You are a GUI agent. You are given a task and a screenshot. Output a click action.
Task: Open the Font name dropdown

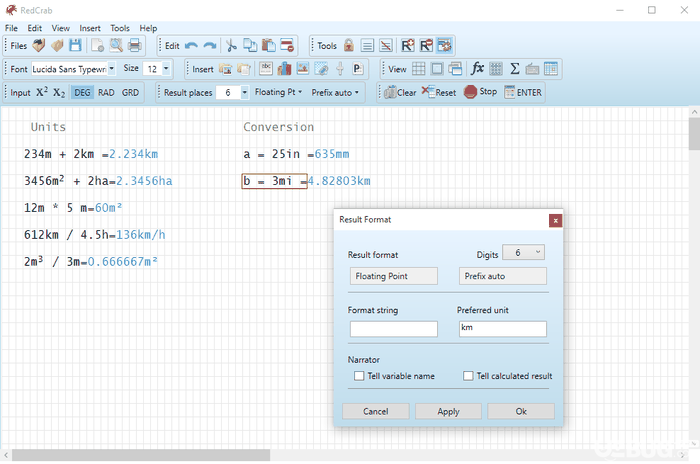(112, 69)
